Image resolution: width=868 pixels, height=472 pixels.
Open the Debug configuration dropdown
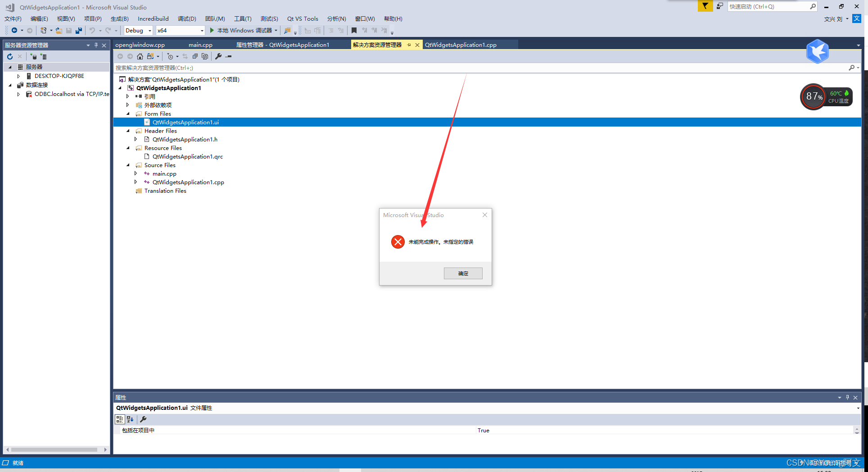(150, 31)
